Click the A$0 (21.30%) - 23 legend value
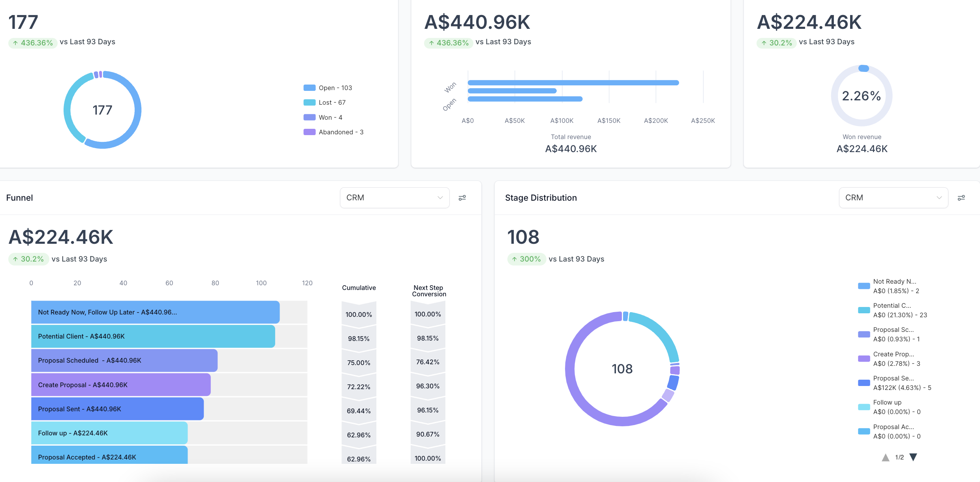Viewport: 980px width, 482px height. pyautogui.click(x=900, y=315)
